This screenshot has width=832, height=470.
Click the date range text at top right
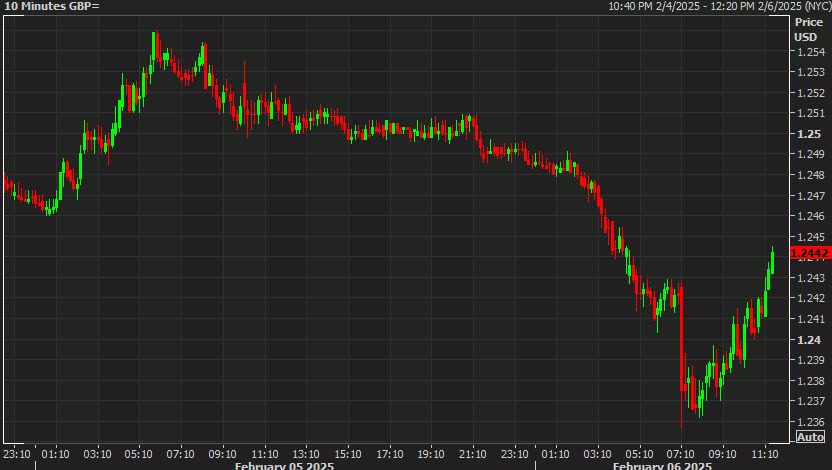click(x=719, y=6)
